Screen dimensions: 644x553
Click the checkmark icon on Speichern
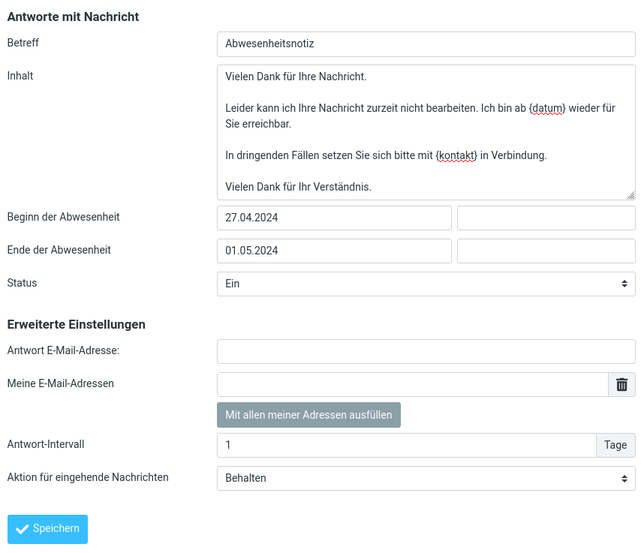[22, 529]
